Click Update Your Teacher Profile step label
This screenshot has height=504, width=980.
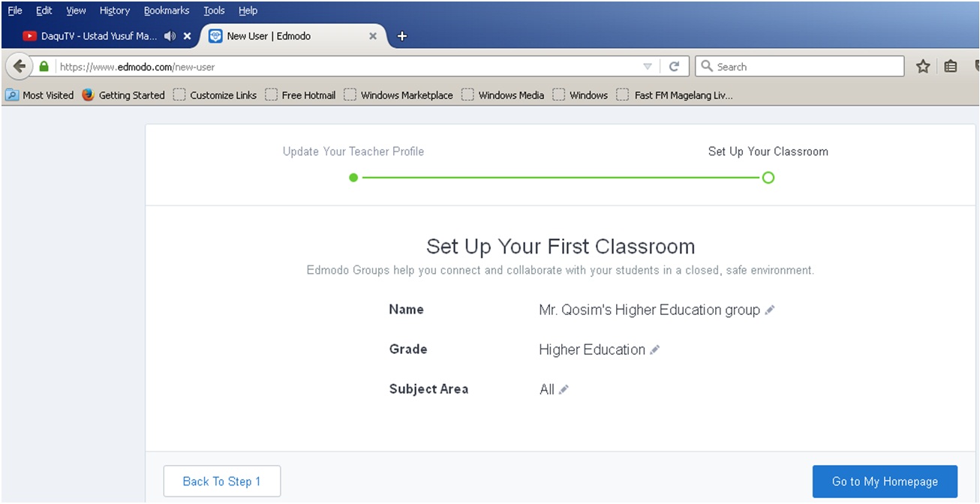pos(353,151)
